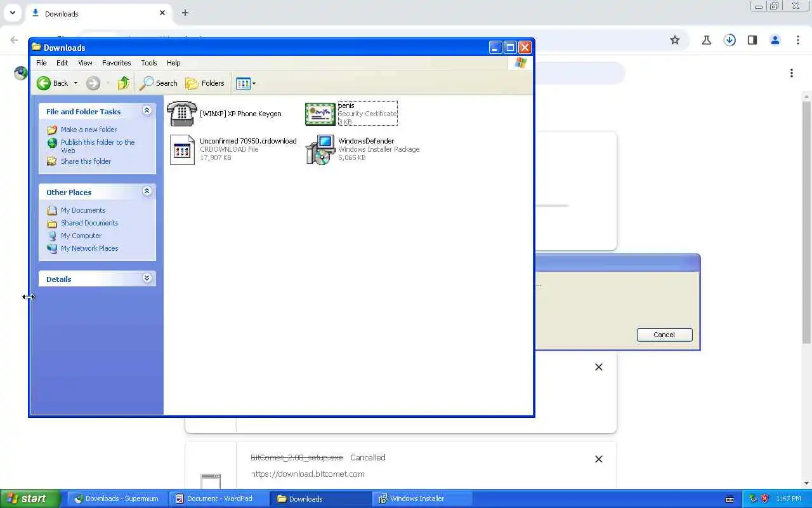Screen dimensions: 812x508
Task: Open Search in the Explorer toolbar
Action: [x=159, y=83]
